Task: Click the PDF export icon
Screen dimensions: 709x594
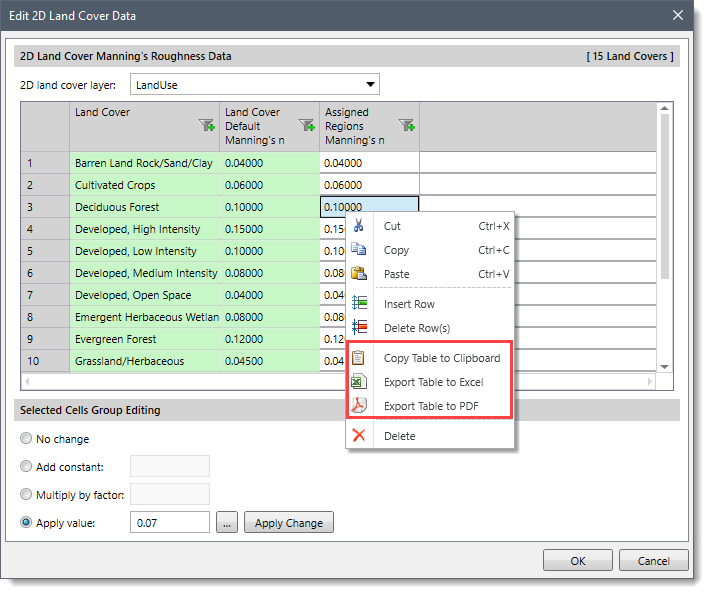Action: (x=359, y=405)
